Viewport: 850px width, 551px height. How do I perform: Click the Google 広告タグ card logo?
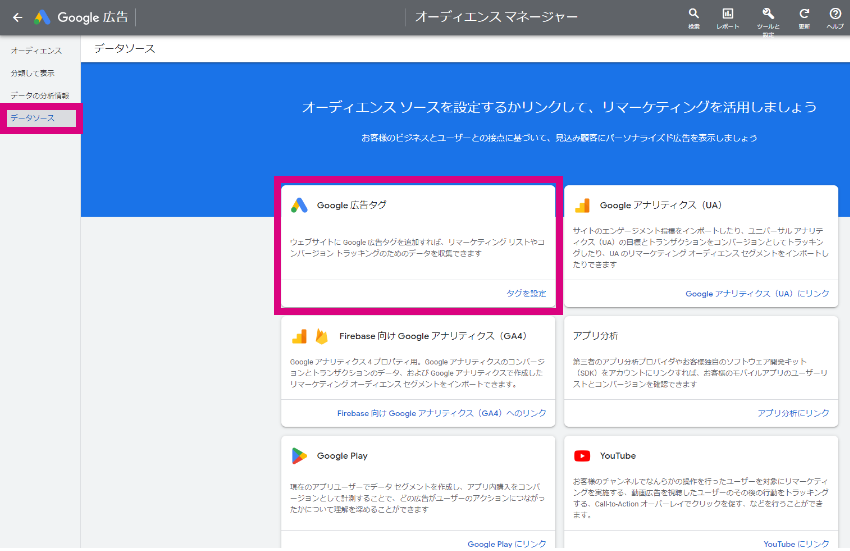pyautogui.click(x=299, y=205)
